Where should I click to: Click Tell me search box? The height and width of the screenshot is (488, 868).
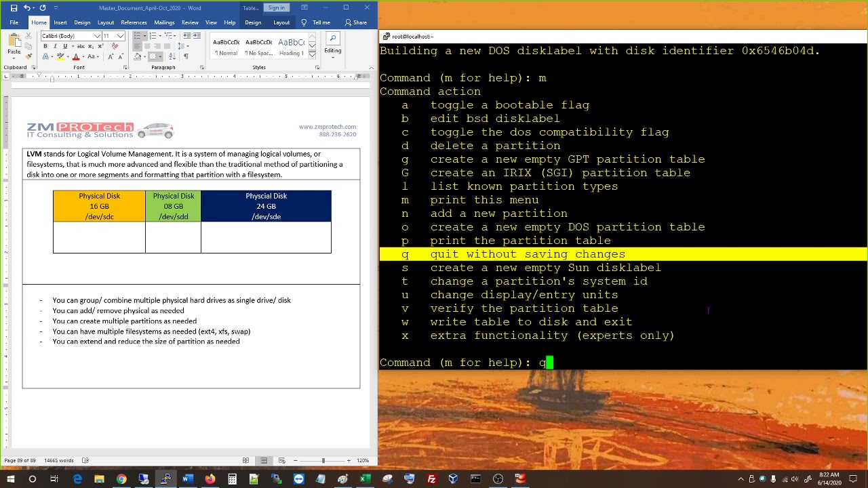coord(317,22)
